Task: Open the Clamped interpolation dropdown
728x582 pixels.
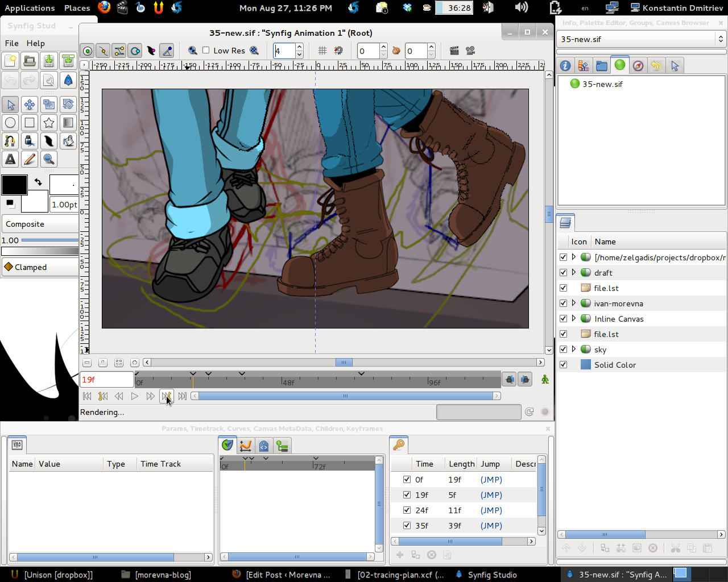Action: (40, 267)
